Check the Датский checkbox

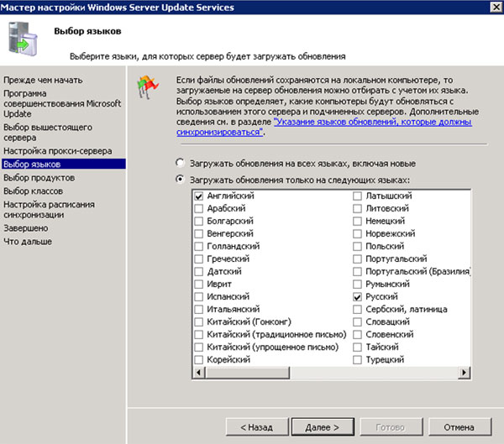pos(198,271)
